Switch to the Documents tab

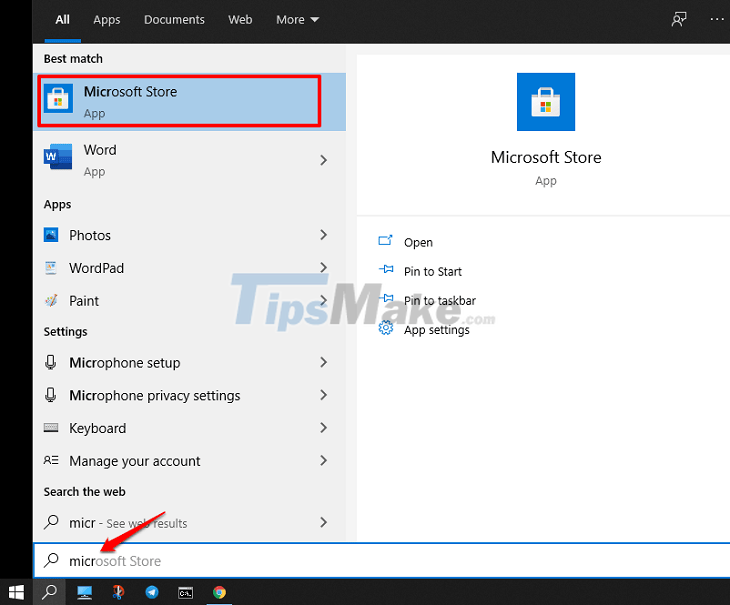[x=174, y=20]
